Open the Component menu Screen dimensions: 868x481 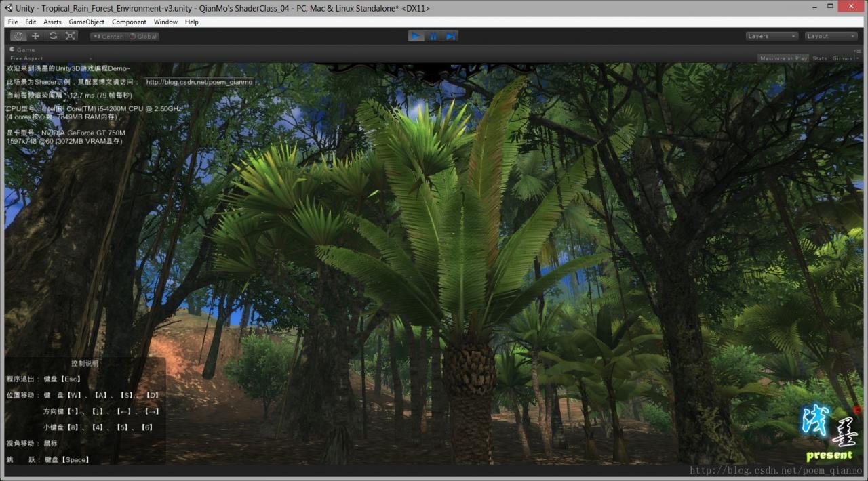click(x=129, y=22)
